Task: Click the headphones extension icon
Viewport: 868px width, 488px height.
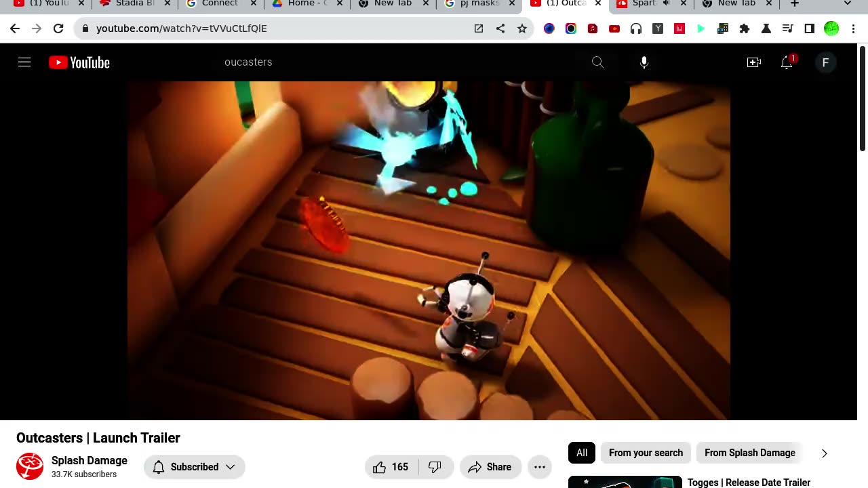Action: (x=636, y=28)
